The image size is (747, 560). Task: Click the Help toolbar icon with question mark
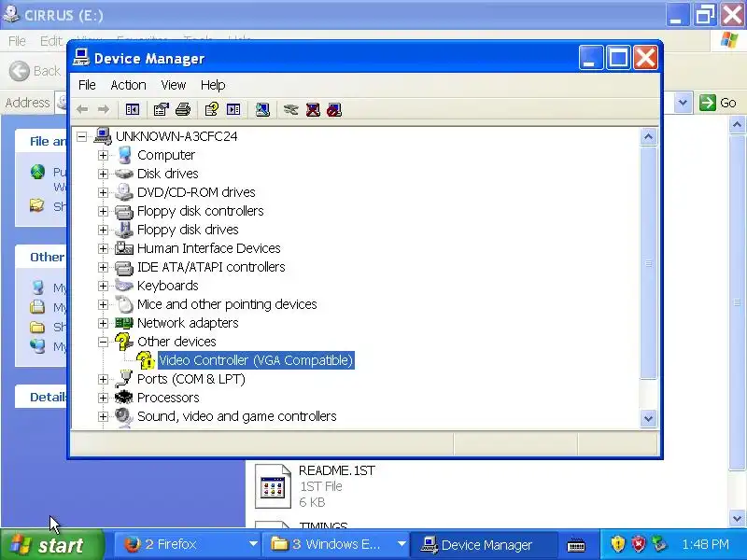tap(212, 110)
